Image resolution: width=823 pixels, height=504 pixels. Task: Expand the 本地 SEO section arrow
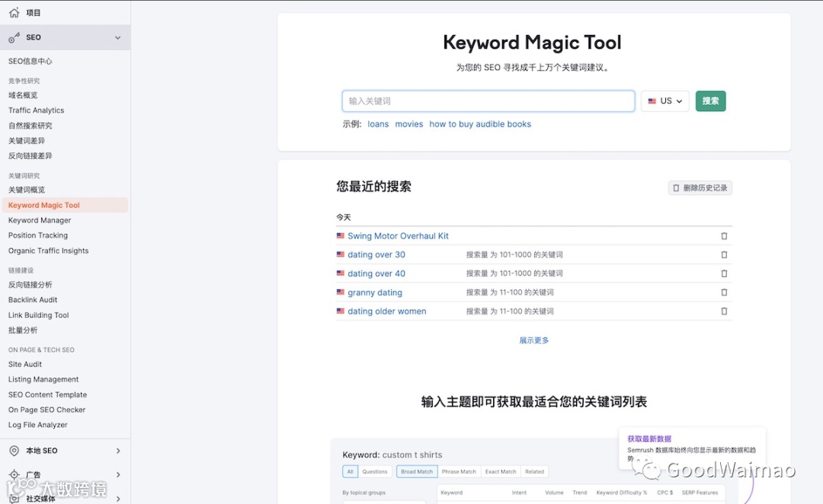(x=118, y=451)
